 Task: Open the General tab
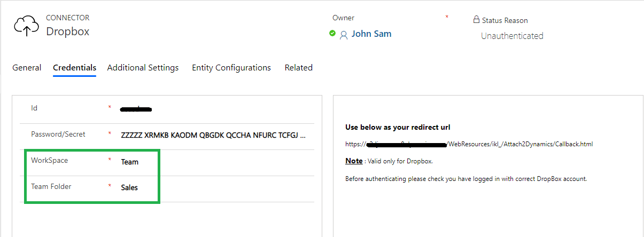(x=27, y=68)
